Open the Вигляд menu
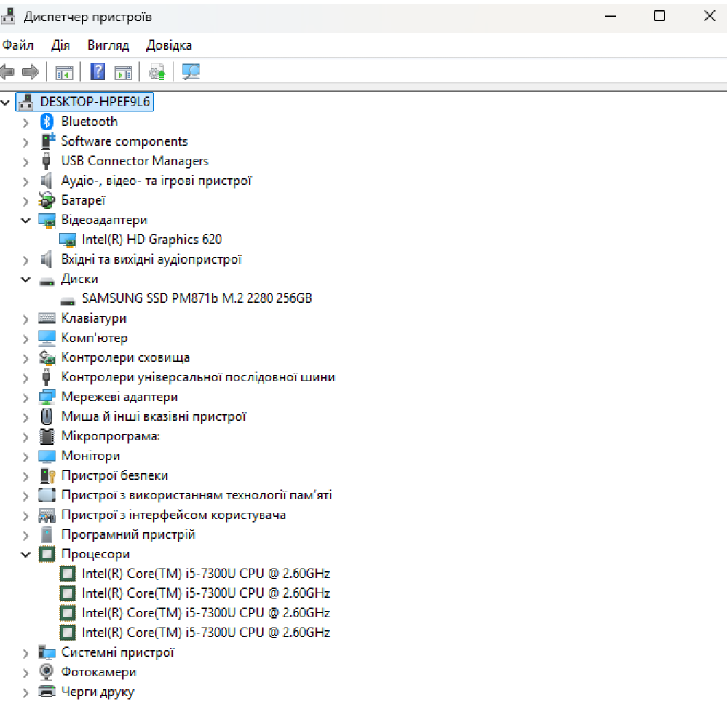The image size is (728, 728). pyautogui.click(x=108, y=45)
